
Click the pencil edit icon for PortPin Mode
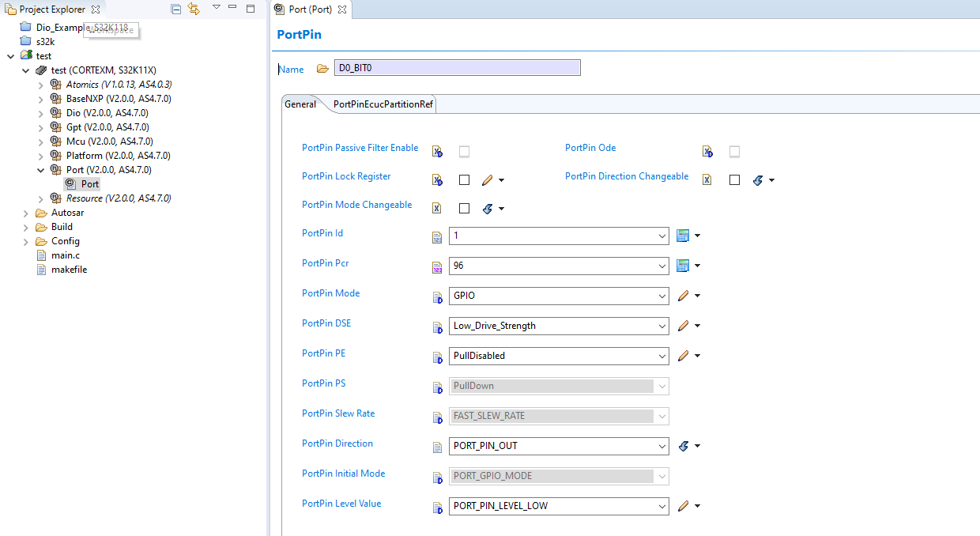point(684,296)
